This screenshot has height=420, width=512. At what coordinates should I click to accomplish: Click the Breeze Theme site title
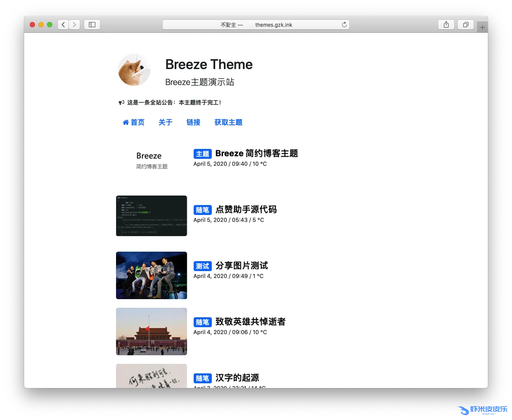click(209, 65)
